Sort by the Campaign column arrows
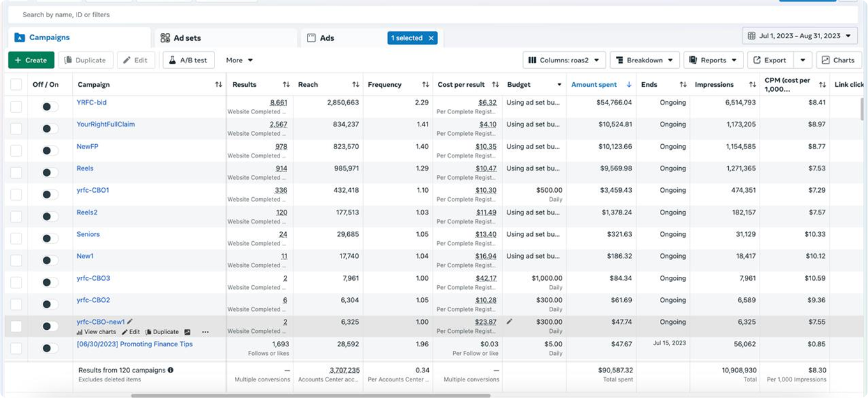Screen dimensions: 868x398 pyautogui.click(x=218, y=84)
